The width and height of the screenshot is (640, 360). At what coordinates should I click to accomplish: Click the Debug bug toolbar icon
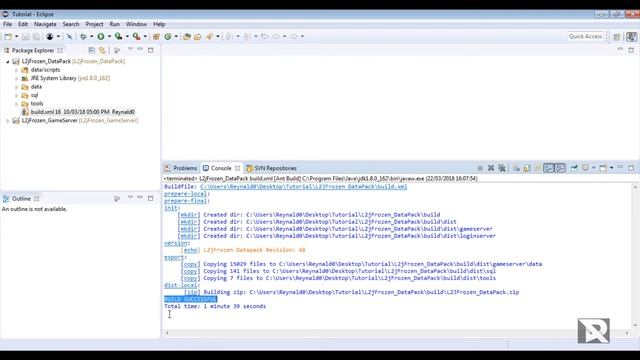(83, 36)
